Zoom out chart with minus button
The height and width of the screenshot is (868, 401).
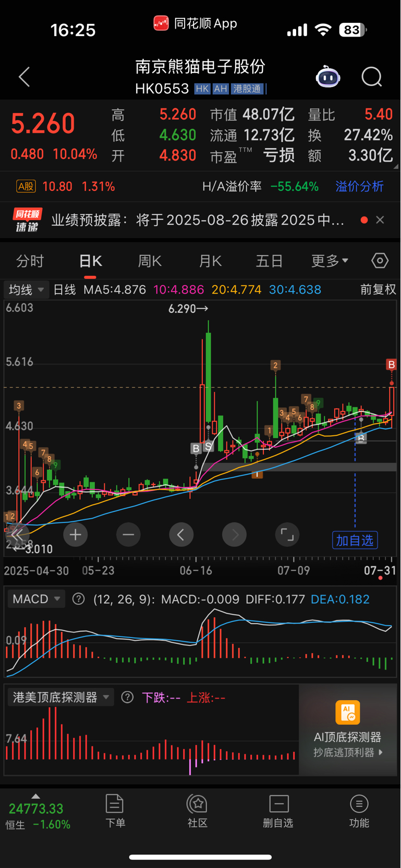coord(128,535)
